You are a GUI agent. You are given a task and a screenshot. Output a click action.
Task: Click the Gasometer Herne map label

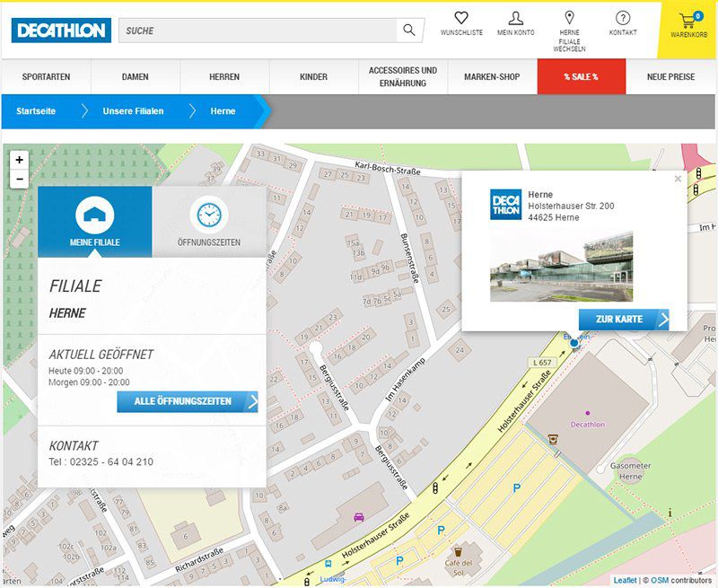[x=631, y=470]
